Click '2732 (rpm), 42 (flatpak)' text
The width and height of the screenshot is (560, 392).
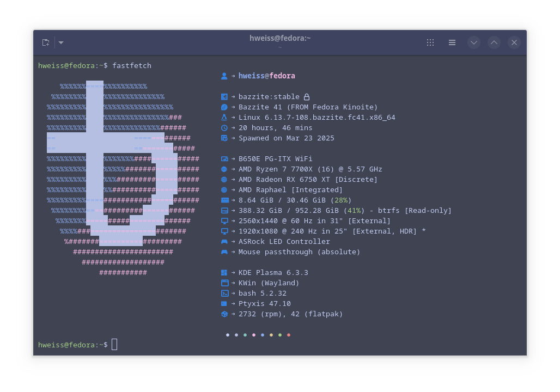coord(290,314)
